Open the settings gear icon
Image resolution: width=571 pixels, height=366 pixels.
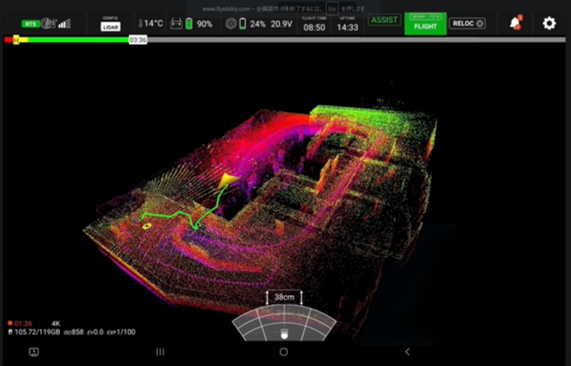tap(549, 24)
